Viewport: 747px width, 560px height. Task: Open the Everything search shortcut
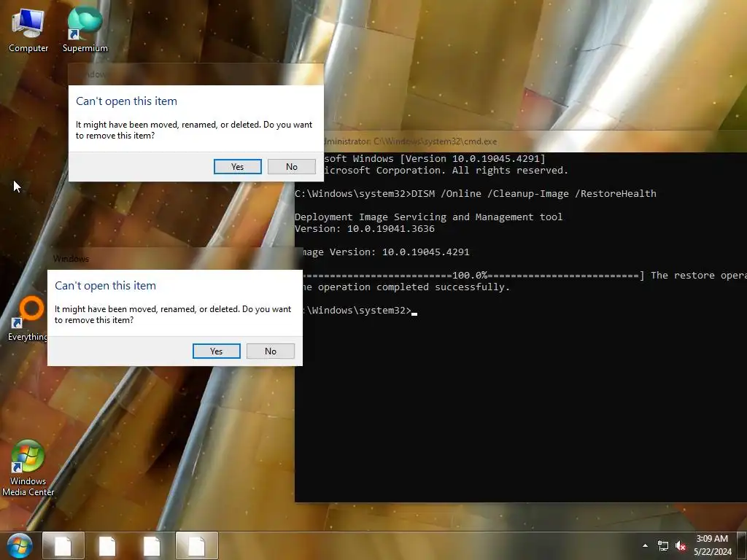28,319
